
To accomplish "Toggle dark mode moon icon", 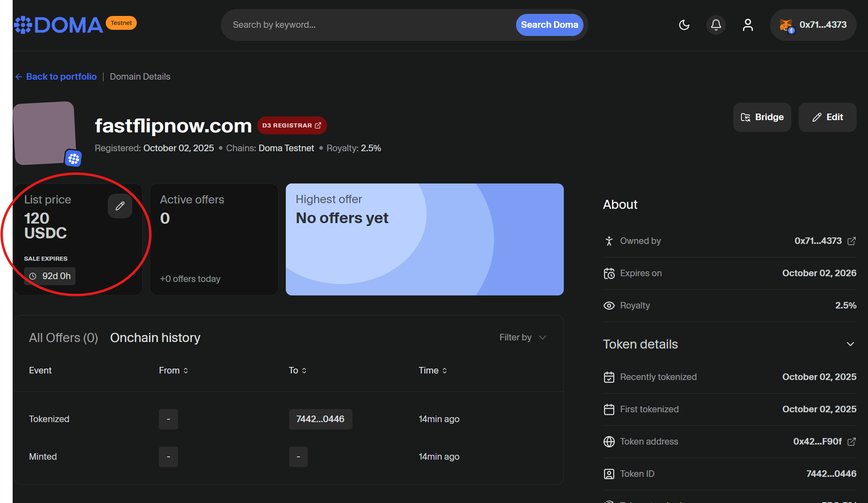I will click(684, 25).
